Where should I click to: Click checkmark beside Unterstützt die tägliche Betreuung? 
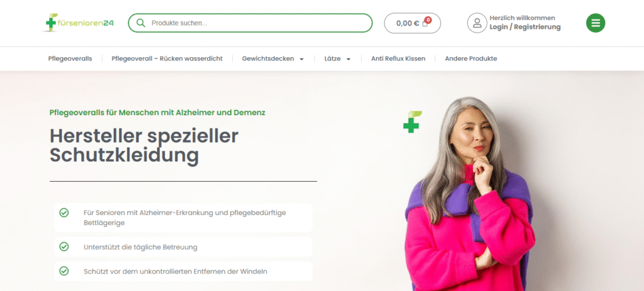[x=64, y=246]
